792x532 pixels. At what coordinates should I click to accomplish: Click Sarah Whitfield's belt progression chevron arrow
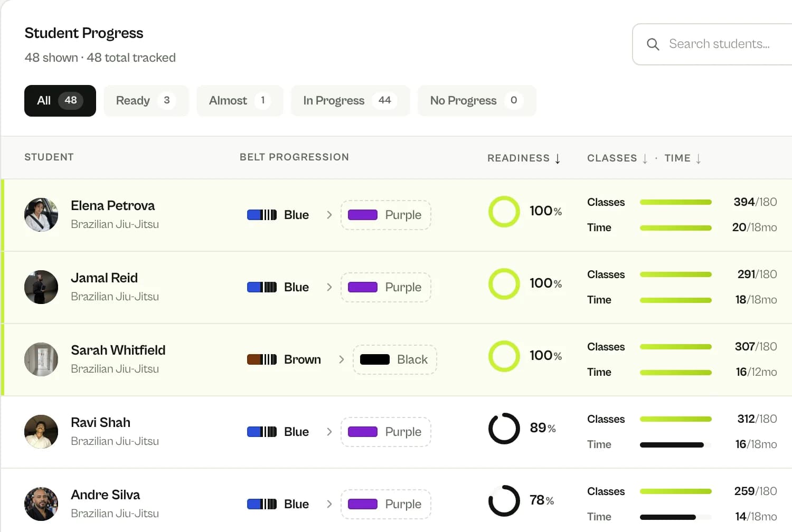click(342, 359)
